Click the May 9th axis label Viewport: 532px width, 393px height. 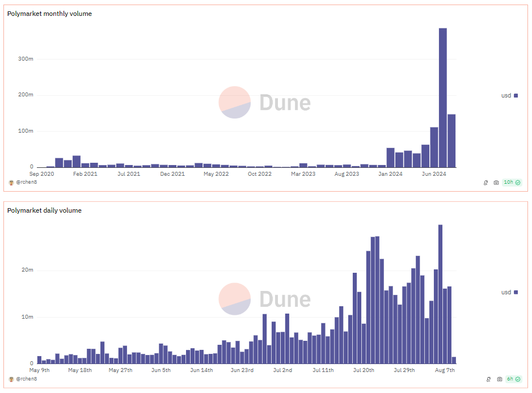pyautogui.click(x=39, y=370)
